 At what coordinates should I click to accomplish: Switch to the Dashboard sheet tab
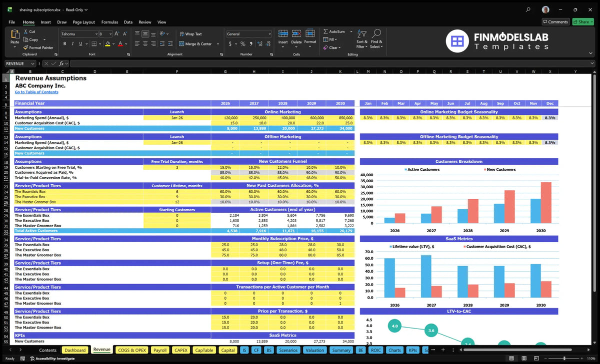75,350
